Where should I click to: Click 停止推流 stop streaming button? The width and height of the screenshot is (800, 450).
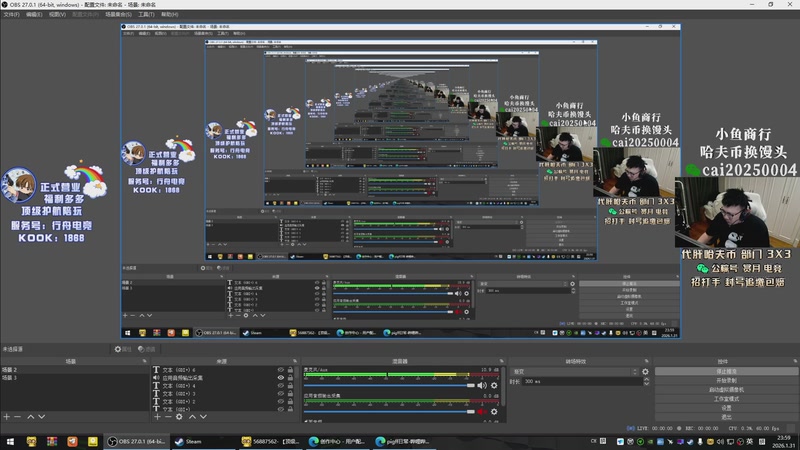pos(726,371)
